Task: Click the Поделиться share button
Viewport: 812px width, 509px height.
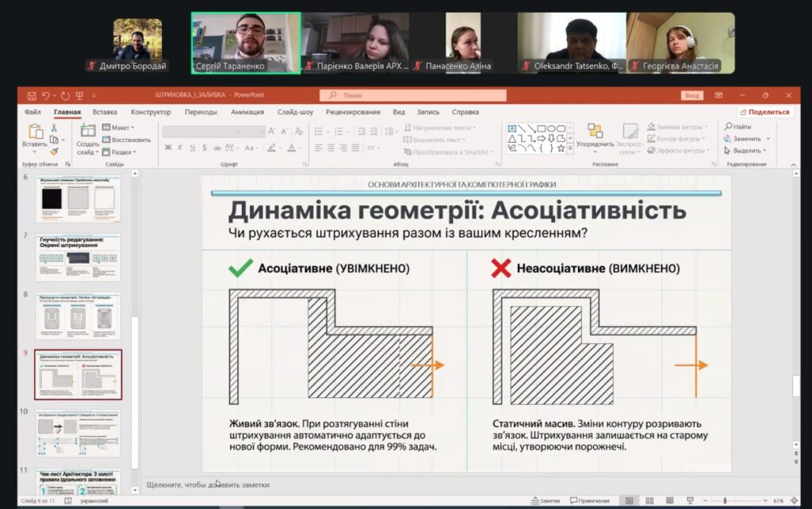Action: (765, 113)
